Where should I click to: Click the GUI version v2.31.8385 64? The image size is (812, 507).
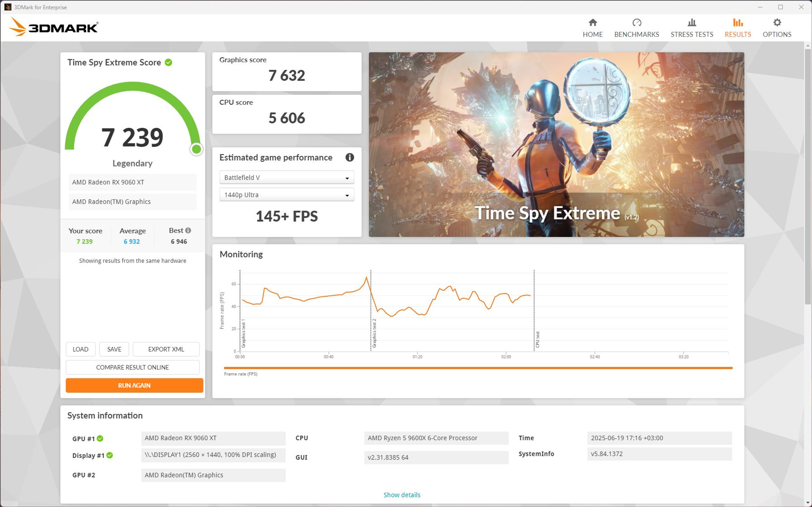click(436, 457)
